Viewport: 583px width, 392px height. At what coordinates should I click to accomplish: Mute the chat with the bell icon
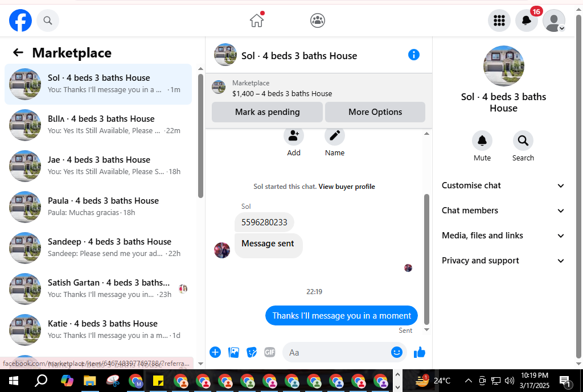(x=482, y=141)
